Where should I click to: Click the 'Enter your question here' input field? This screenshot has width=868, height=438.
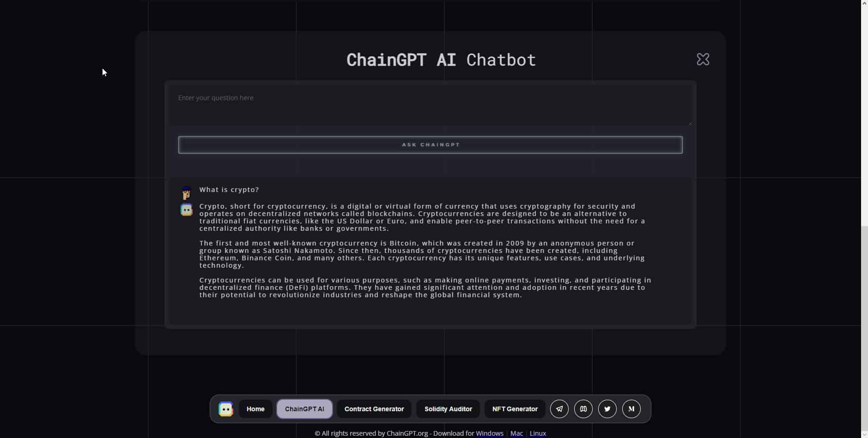(x=431, y=102)
